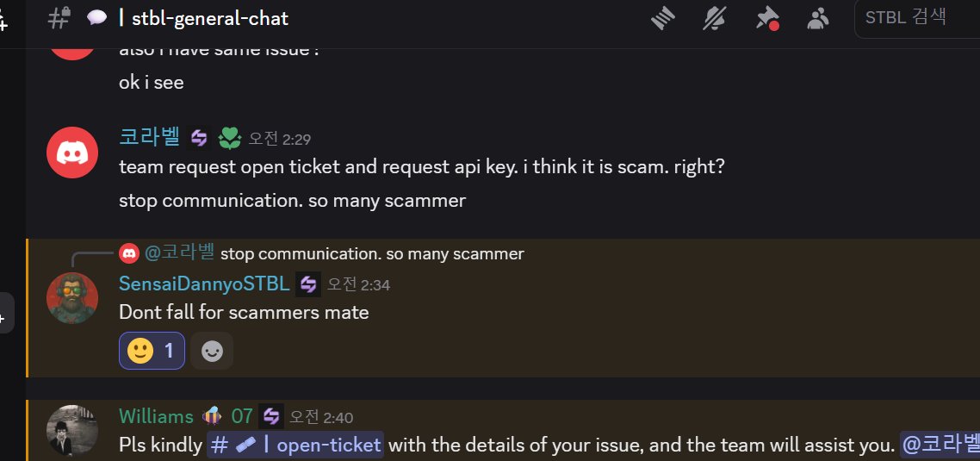
Task: Click the 코라벨 username at 2:29
Action: (149, 137)
